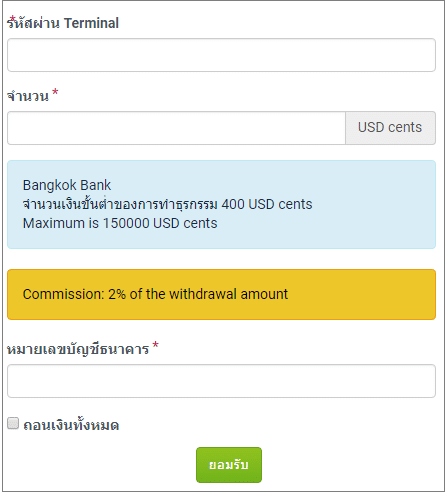The image size is (446, 493).
Task: Submit the form with the green ยอมรับ button
Action: click(x=229, y=465)
